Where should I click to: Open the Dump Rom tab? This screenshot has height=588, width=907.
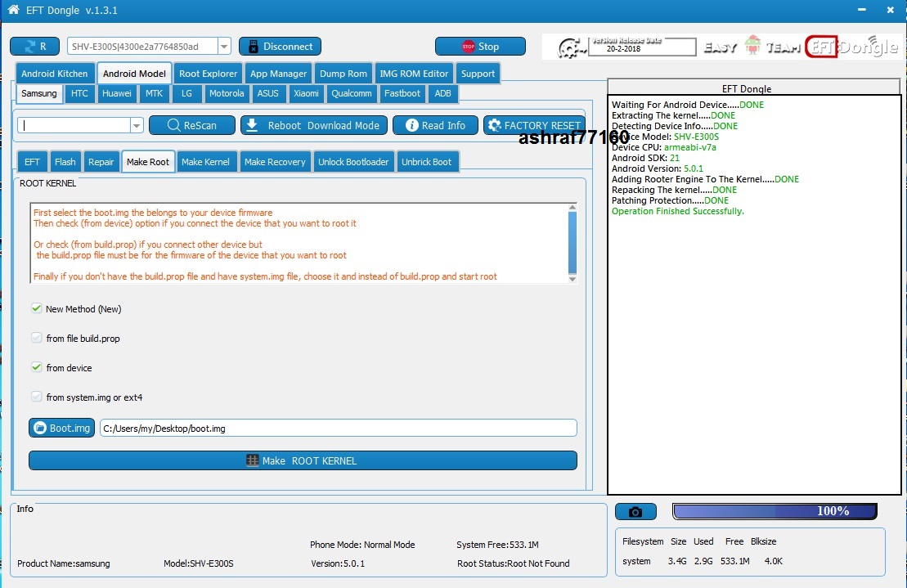(343, 74)
